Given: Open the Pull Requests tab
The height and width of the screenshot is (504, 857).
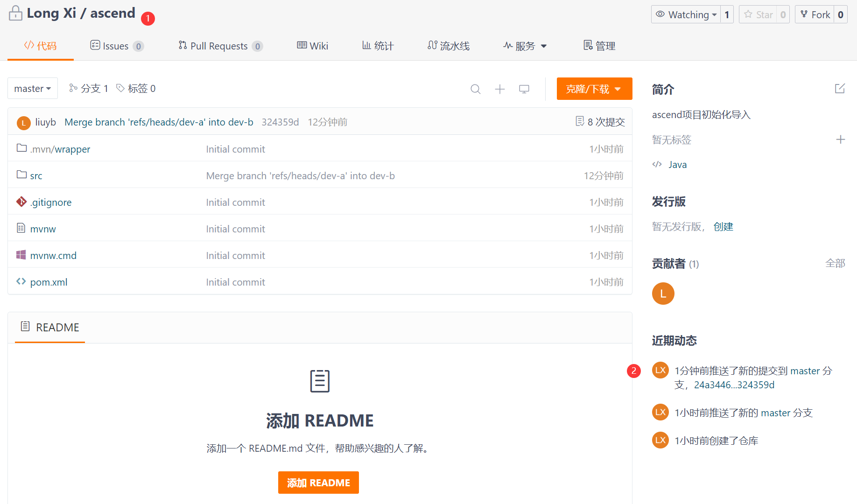Looking at the screenshot, I should click(x=219, y=46).
